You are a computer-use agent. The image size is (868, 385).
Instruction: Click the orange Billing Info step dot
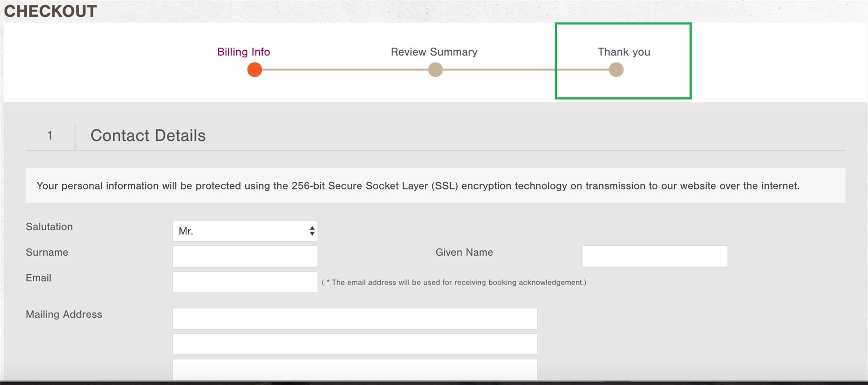(x=255, y=70)
